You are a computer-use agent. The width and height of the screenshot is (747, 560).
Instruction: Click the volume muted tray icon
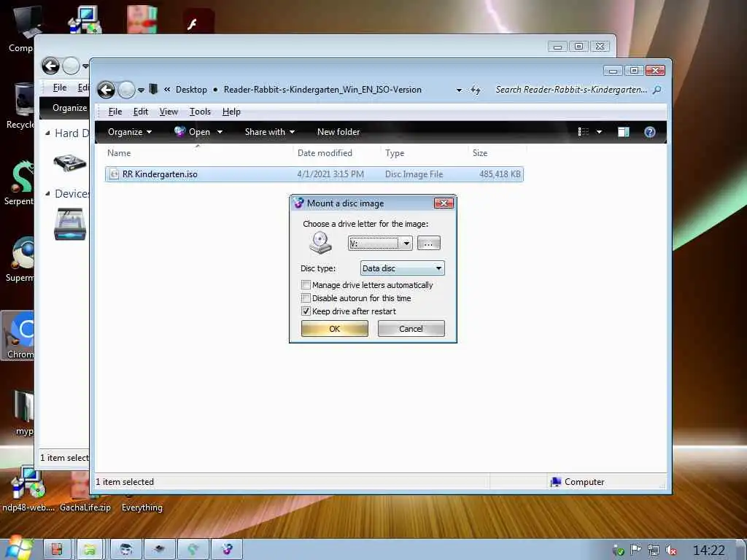[x=671, y=551]
